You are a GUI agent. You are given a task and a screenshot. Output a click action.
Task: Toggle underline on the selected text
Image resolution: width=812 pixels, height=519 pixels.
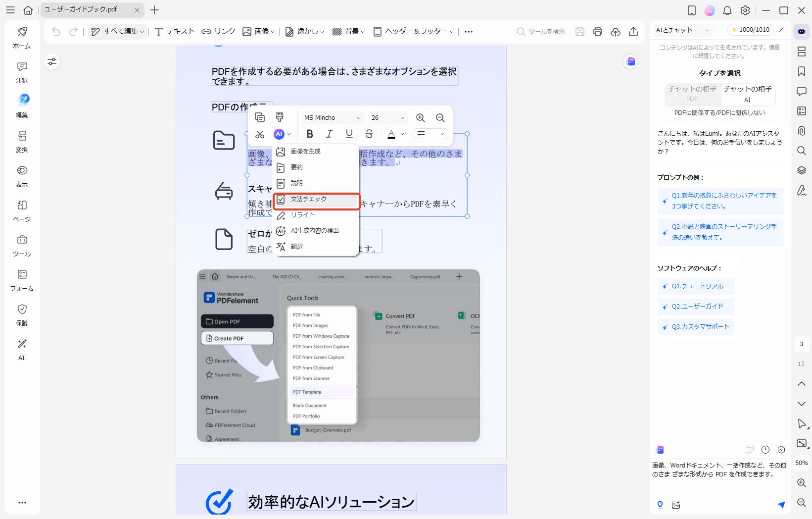349,134
